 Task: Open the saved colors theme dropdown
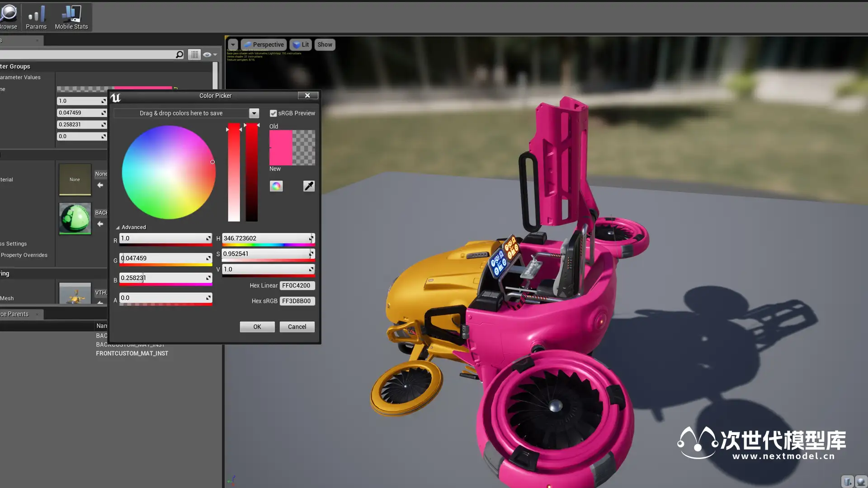pos(254,113)
